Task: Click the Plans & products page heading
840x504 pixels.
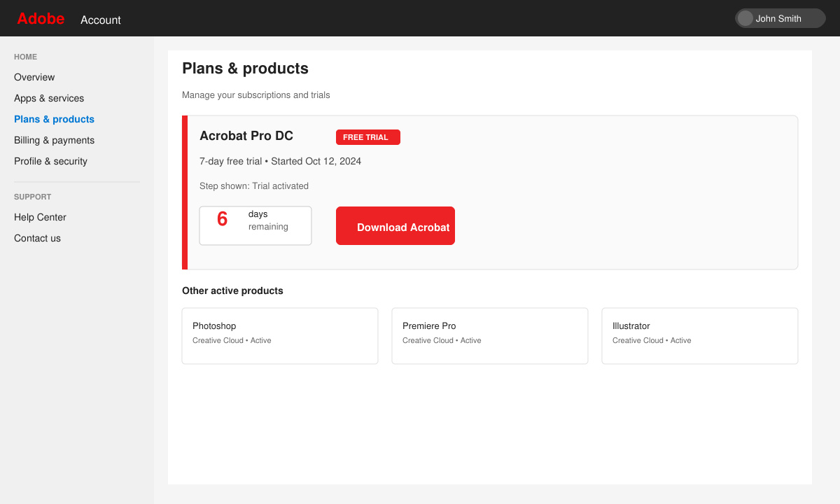Action: click(245, 69)
